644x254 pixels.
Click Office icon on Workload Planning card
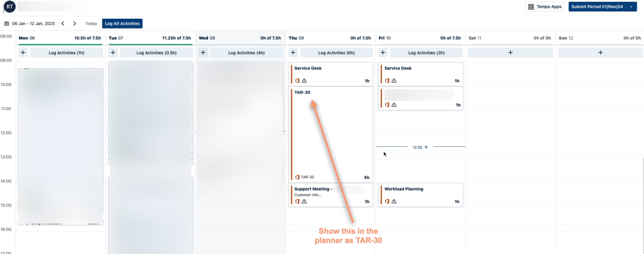click(387, 201)
